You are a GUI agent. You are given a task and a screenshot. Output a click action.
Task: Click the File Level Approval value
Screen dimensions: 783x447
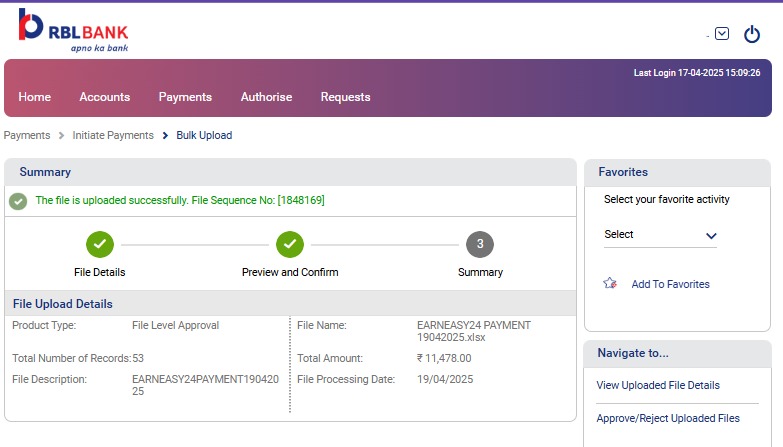tap(175, 326)
